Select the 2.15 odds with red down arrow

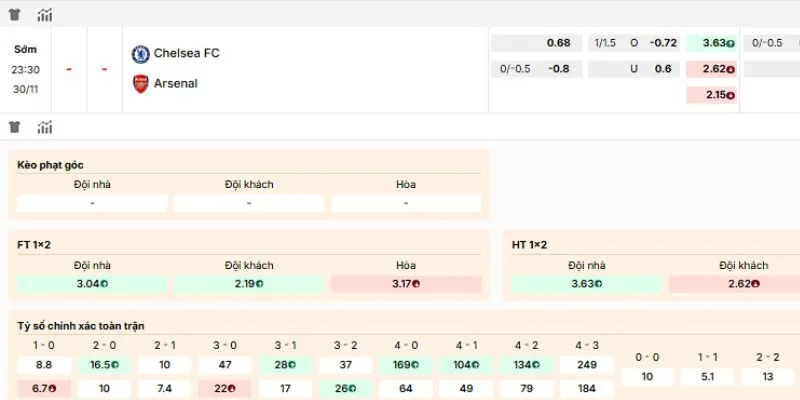tap(711, 95)
